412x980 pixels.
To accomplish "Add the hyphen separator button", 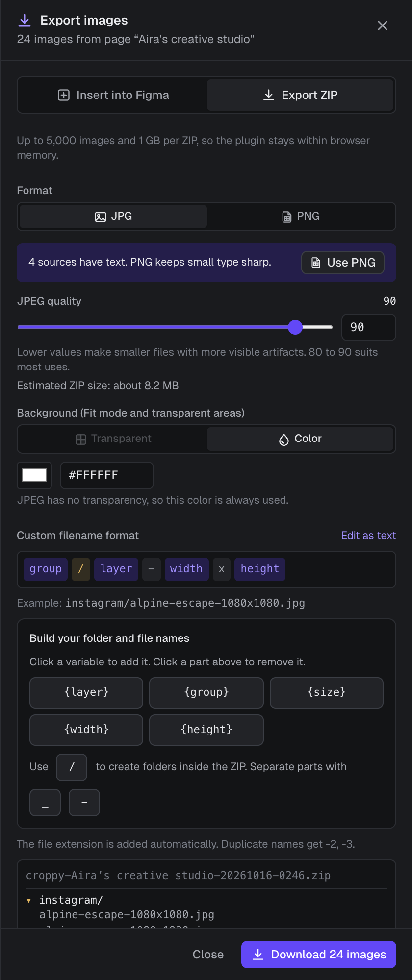I will pos(84,803).
